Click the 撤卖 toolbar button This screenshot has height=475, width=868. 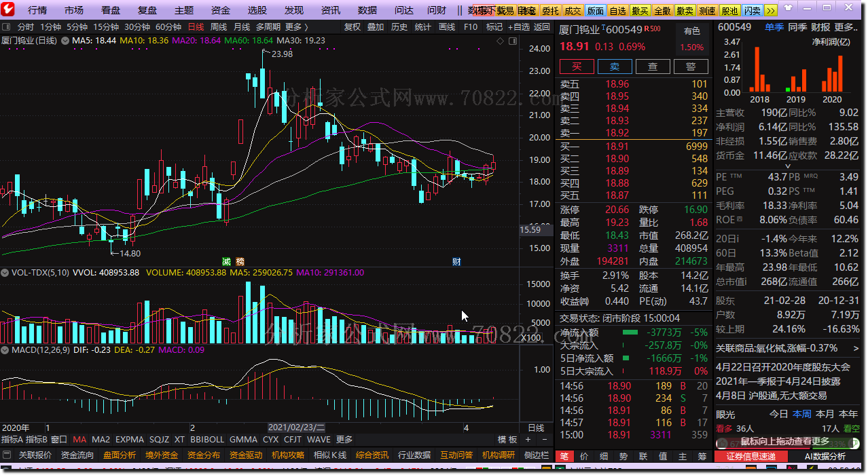pos(685,11)
